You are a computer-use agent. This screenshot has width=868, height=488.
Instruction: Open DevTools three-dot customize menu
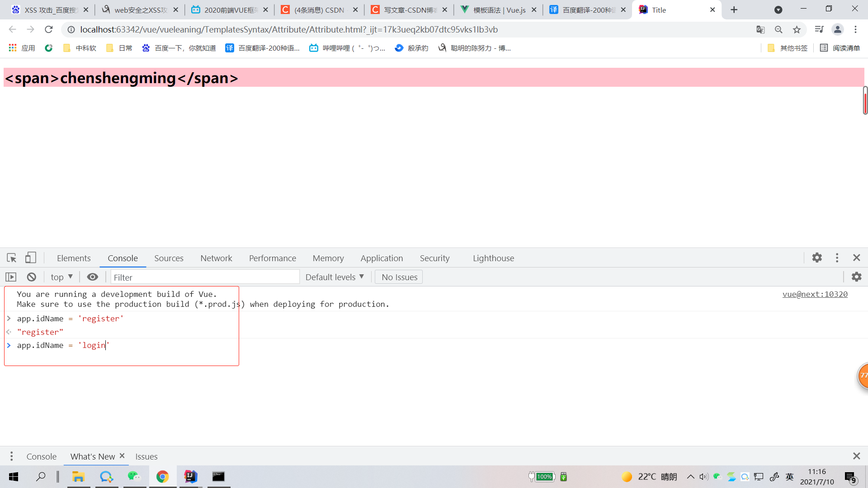point(837,258)
